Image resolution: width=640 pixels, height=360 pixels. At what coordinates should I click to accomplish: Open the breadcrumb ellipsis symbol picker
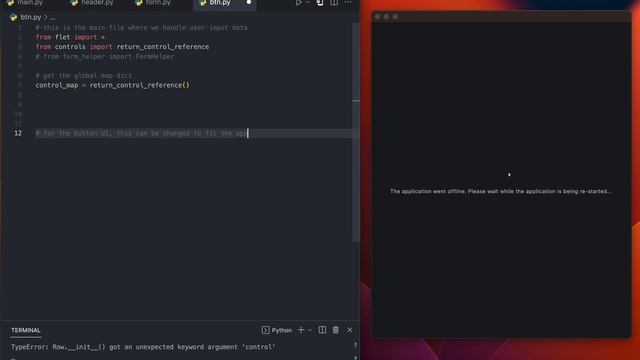pyautogui.click(x=52, y=18)
